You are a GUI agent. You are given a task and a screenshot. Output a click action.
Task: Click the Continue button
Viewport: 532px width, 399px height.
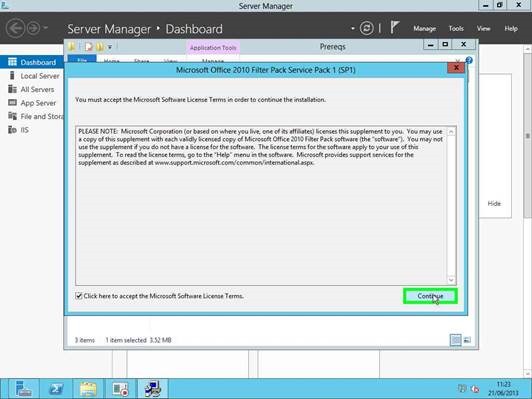(x=430, y=296)
